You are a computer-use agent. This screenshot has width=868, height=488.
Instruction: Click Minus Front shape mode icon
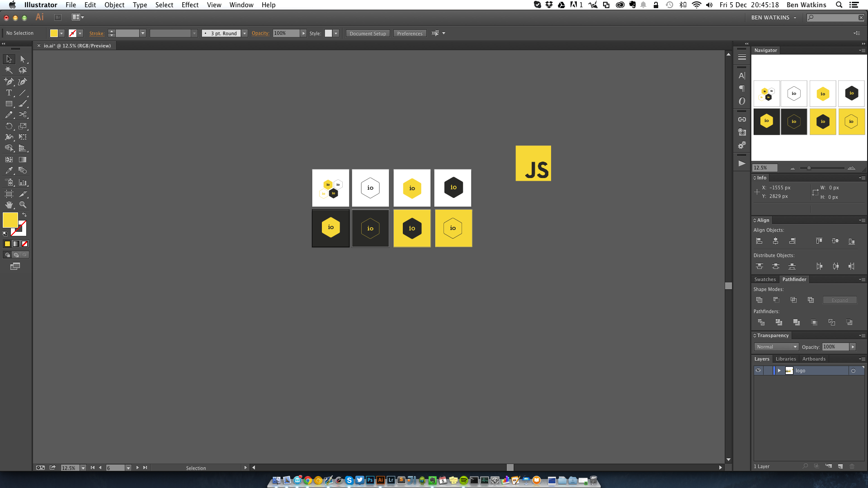pos(776,300)
